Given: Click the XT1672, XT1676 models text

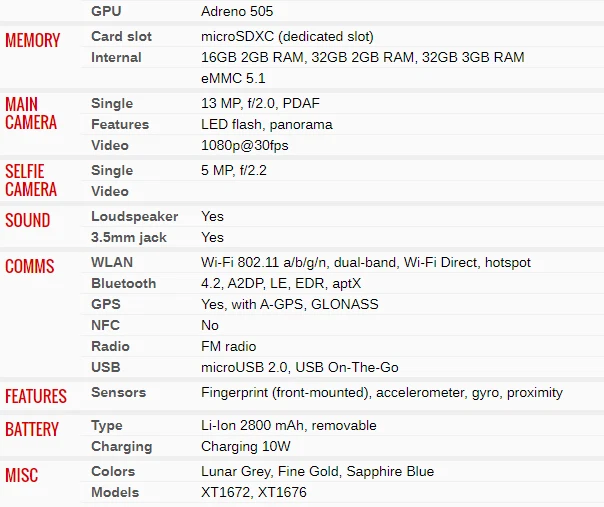Looking at the screenshot, I should [253, 493].
